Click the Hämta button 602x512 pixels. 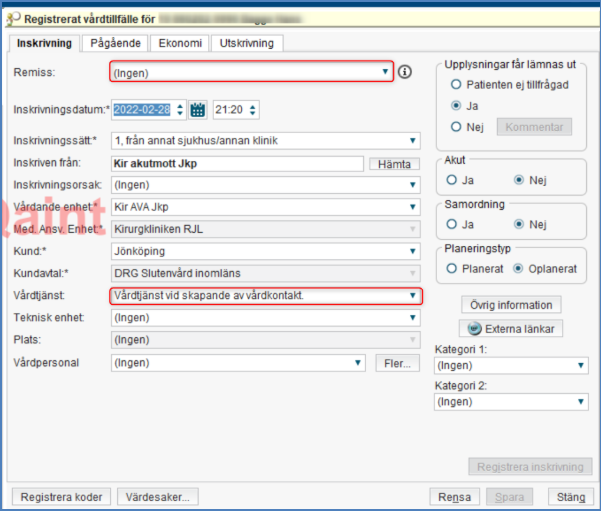[391, 163]
